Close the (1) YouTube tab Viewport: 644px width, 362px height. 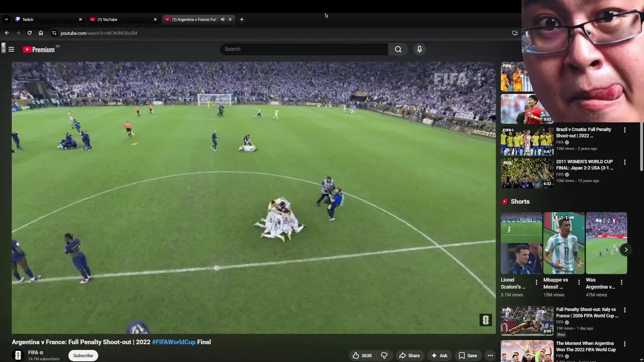tap(155, 20)
